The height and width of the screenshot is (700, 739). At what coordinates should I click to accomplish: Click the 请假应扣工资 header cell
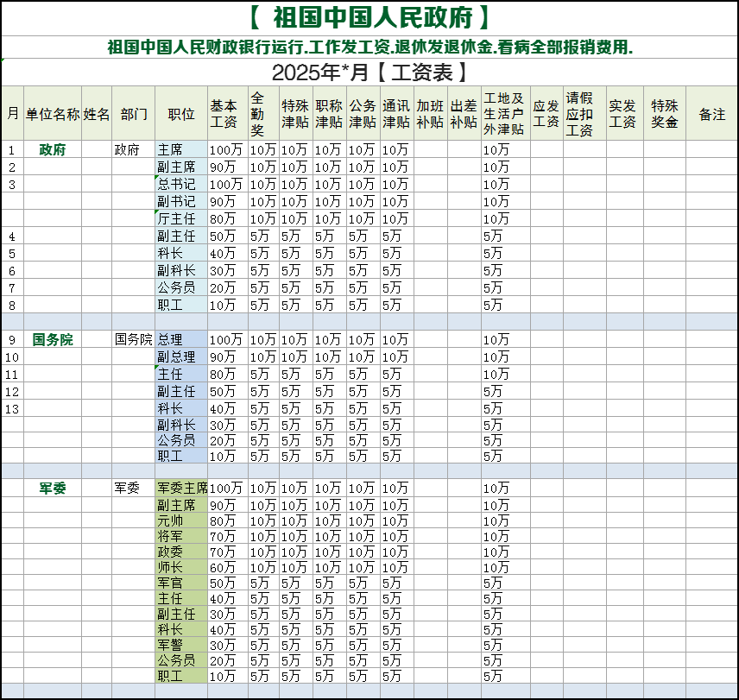click(584, 114)
